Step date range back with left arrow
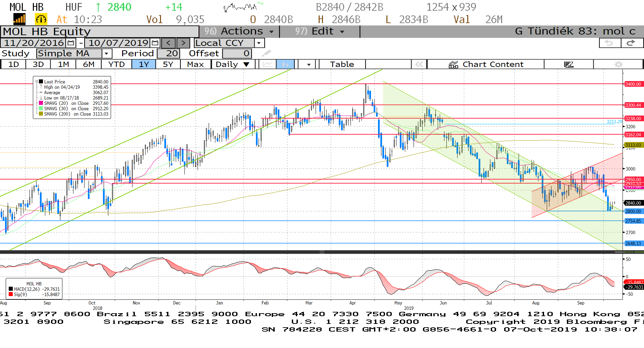 click(x=168, y=43)
